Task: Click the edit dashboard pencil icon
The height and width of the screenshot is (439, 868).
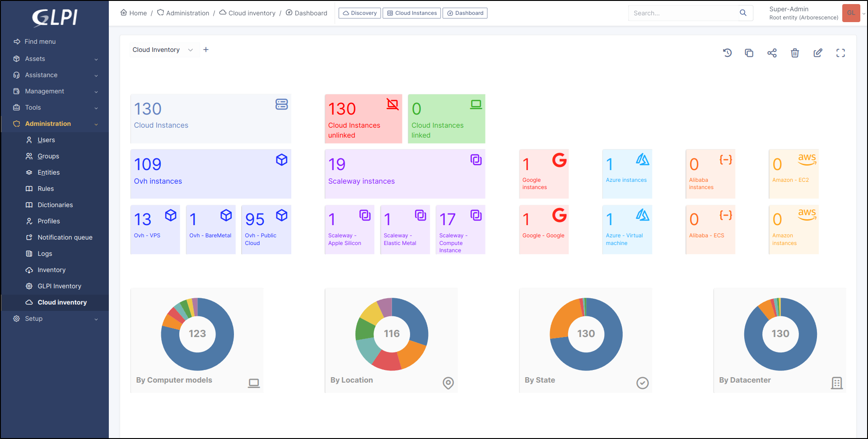Action: coord(818,53)
